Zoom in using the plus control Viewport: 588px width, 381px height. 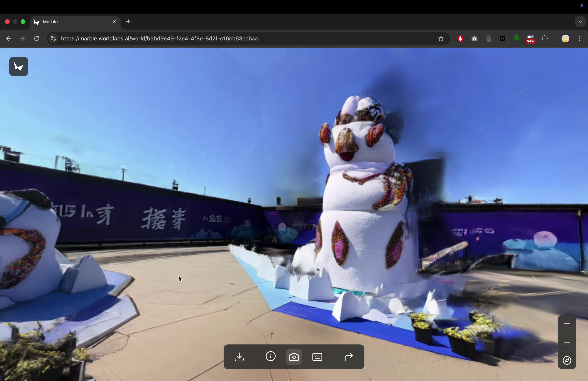pos(567,324)
